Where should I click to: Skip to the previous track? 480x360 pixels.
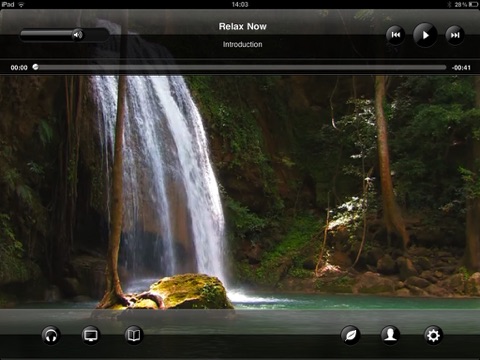[x=396, y=35]
